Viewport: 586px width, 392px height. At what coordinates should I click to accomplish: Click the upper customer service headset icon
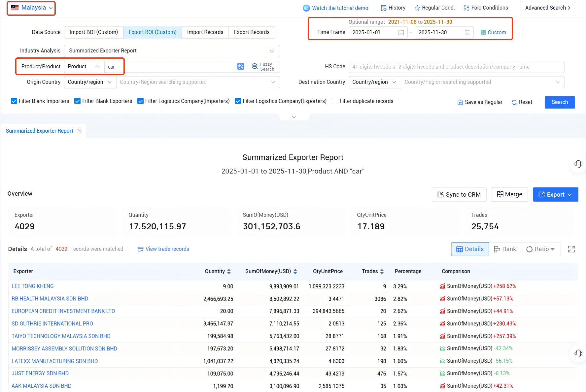tap(578, 164)
